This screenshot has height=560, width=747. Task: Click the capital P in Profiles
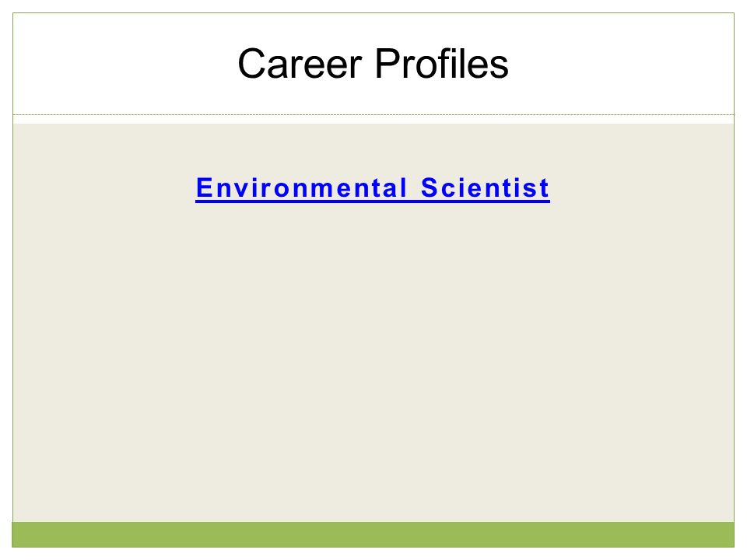387,64
